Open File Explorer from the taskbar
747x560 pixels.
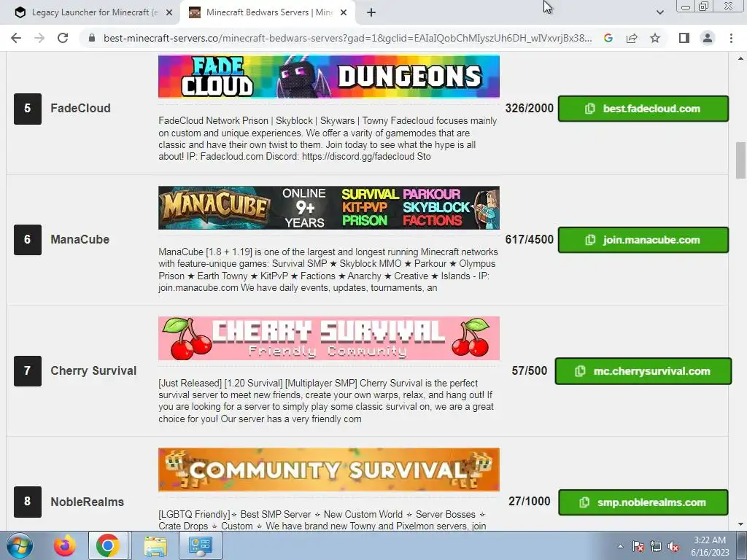[155, 545]
